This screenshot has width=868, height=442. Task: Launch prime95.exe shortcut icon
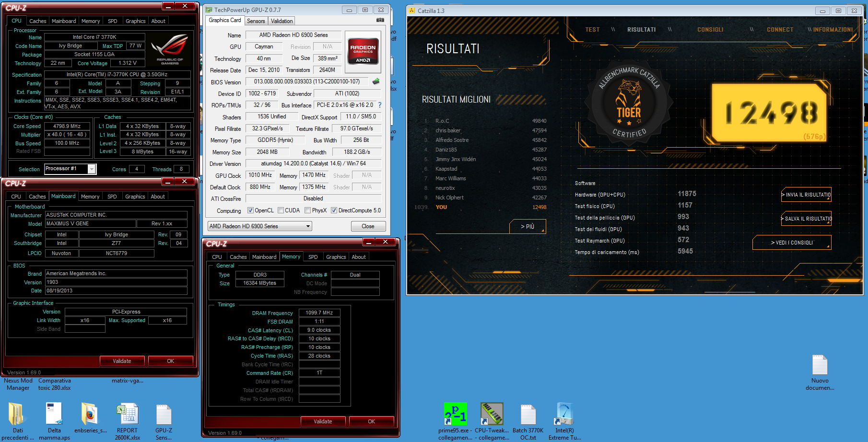tap(455, 414)
